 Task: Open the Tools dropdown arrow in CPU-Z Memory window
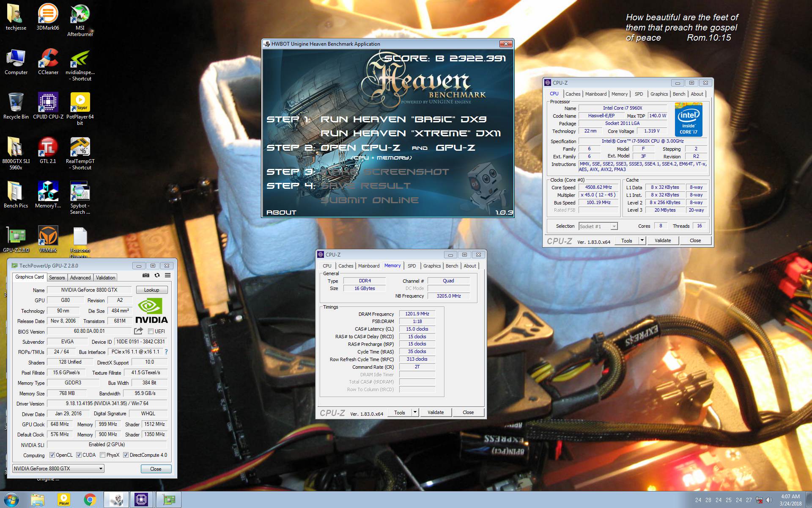pyautogui.click(x=415, y=412)
